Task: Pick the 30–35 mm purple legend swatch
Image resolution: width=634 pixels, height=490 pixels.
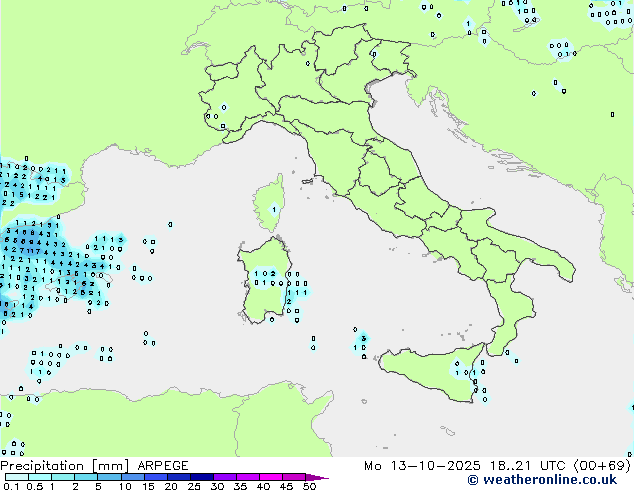Action: point(224,477)
